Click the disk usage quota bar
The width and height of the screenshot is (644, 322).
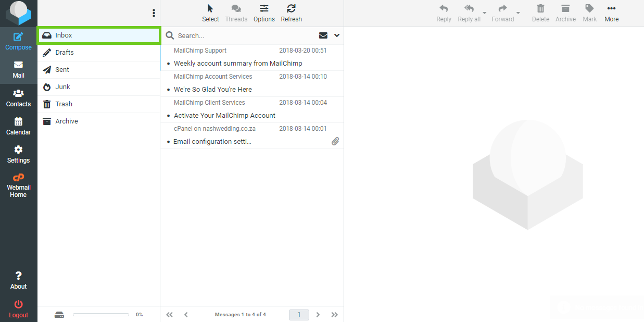coord(101,315)
